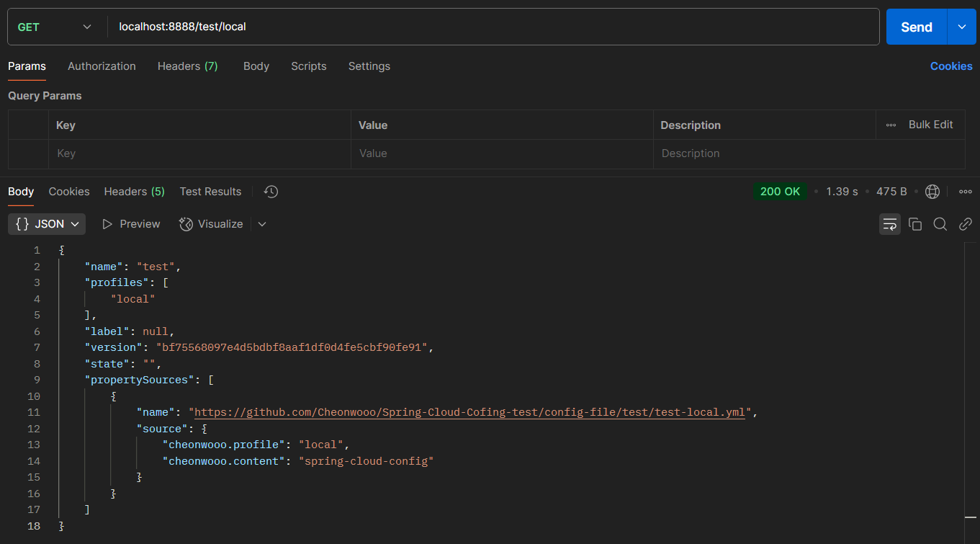This screenshot has width=980, height=544.
Task: Open the Scripts tab
Action: coord(309,66)
